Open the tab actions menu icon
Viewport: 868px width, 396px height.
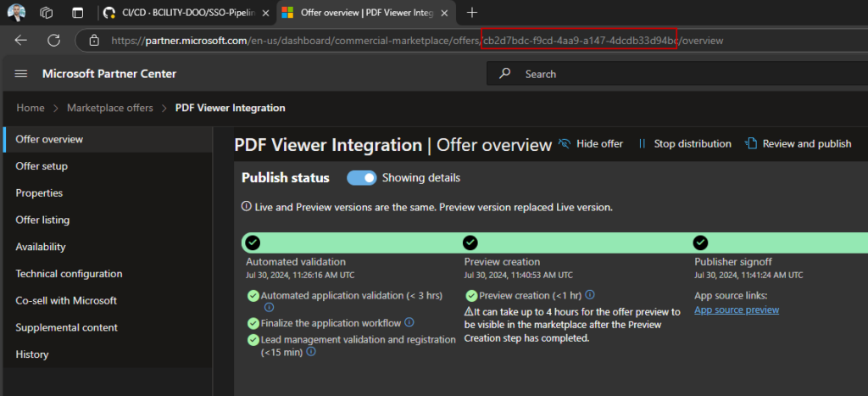tap(77, 13)
